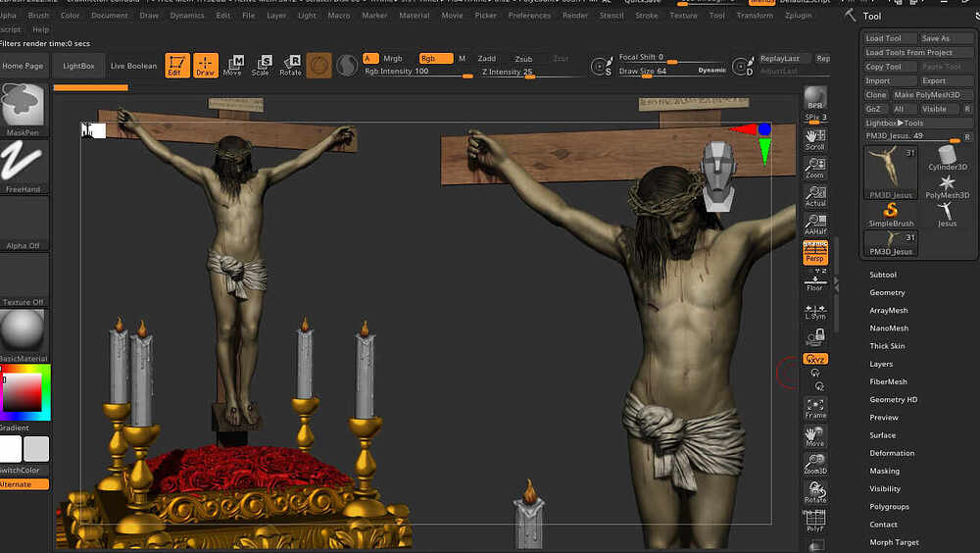Expand the FiberMesh section
This screenshot has height=553, width=980.
click(x=888, y=381)
